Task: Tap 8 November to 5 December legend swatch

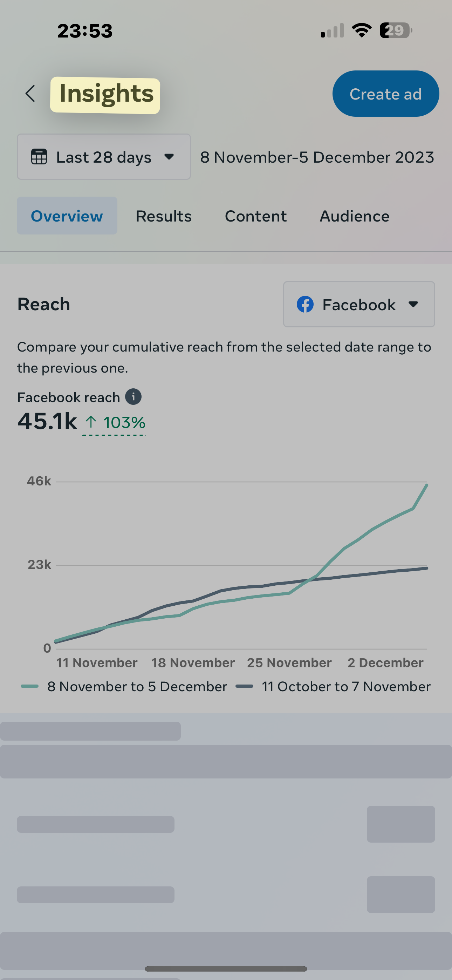Action: click(x=30, y=686)
